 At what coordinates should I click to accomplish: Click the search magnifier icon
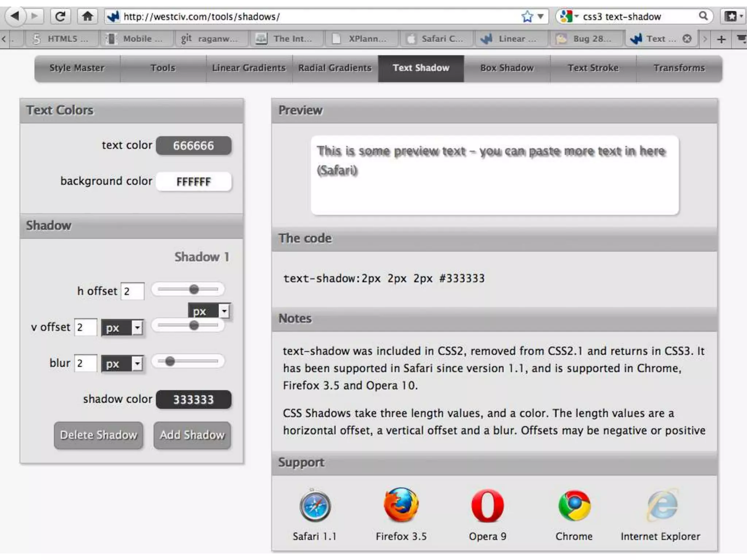pos(703,16)
